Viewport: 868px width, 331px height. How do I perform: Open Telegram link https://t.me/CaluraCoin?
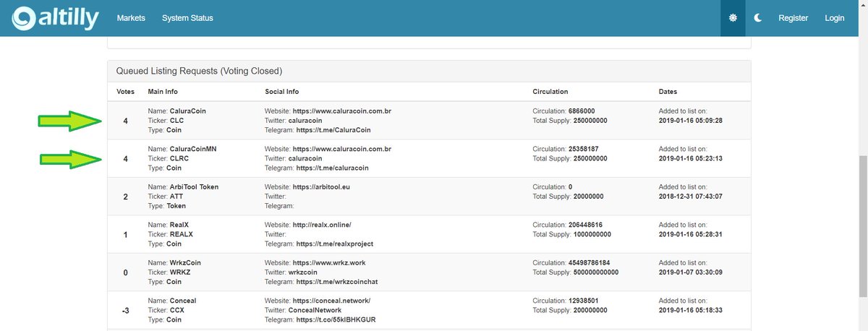333,130
